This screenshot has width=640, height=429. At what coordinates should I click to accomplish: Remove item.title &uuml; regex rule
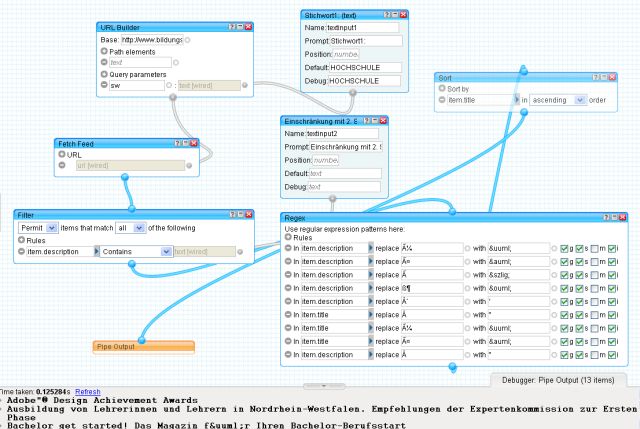[x=288, y=328]
